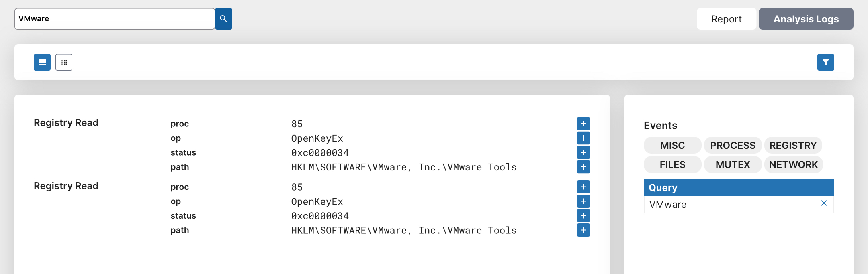This screenshot has width=868, height=274.
Task: Toggle the MISC events filter
Action: tap(672, 145)
